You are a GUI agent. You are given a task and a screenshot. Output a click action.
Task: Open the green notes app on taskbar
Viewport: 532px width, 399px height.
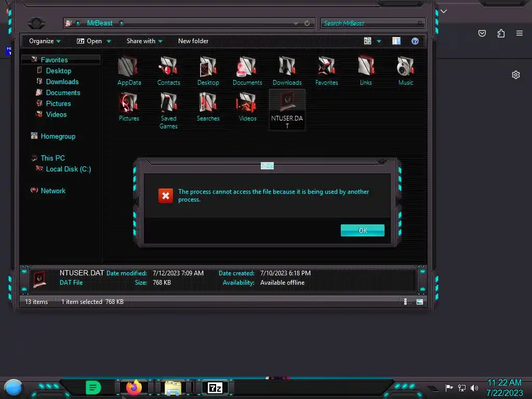pos(94,388)
